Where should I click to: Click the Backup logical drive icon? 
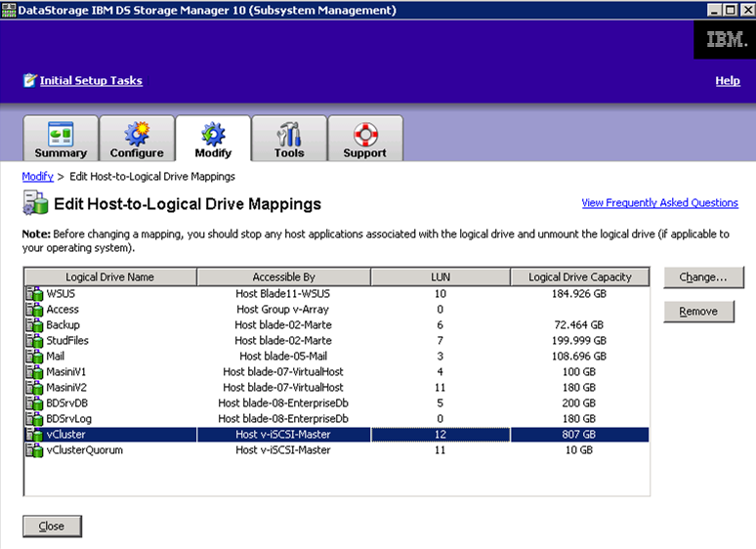pos(34,325)
